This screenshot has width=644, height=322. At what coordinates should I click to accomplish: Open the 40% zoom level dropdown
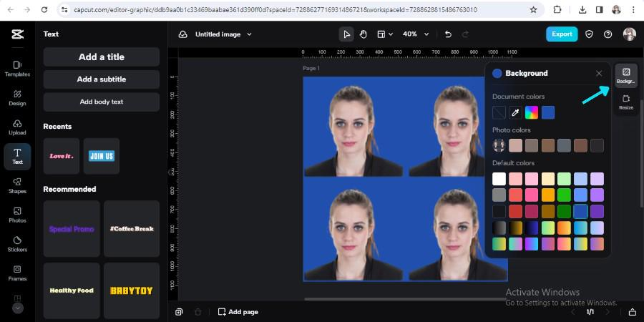point(415,34)
